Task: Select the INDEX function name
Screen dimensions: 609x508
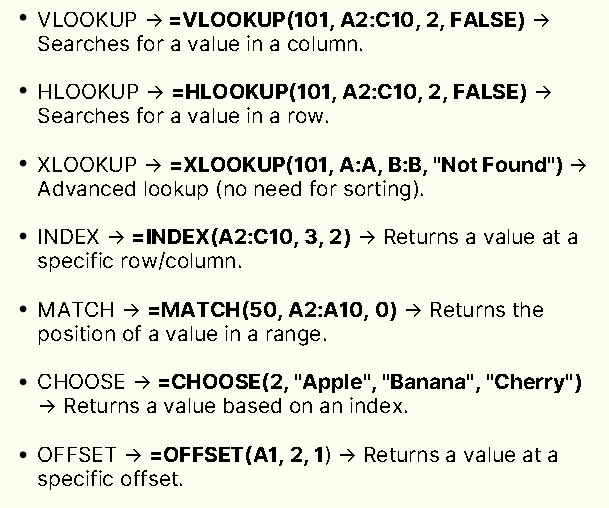Action: [x=68, y=237]
